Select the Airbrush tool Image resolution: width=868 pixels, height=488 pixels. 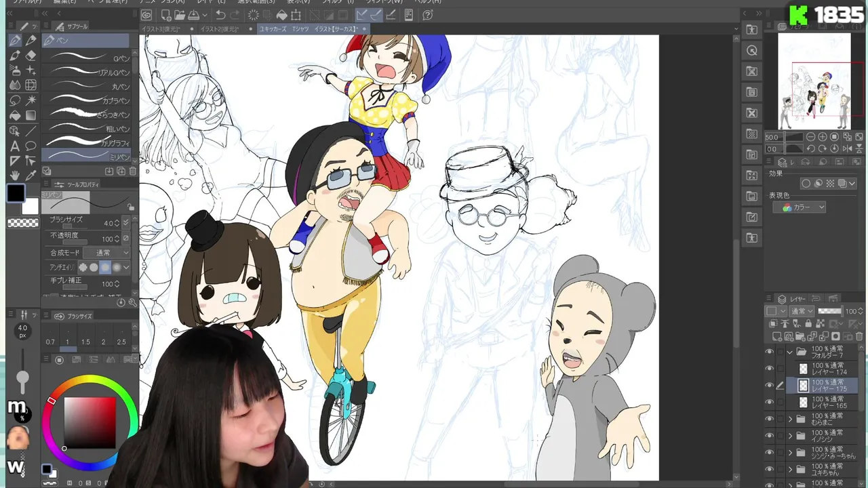(x=15, y=70)
